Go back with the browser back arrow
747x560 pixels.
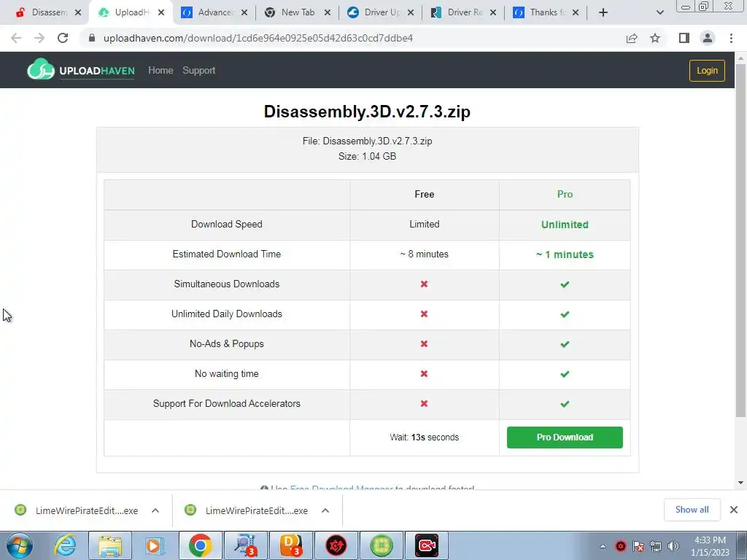coord(16,38)
